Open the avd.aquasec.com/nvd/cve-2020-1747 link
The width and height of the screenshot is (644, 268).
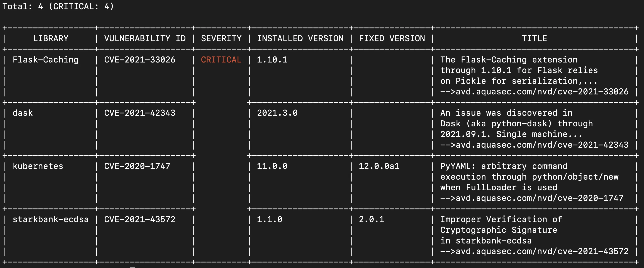540,198
